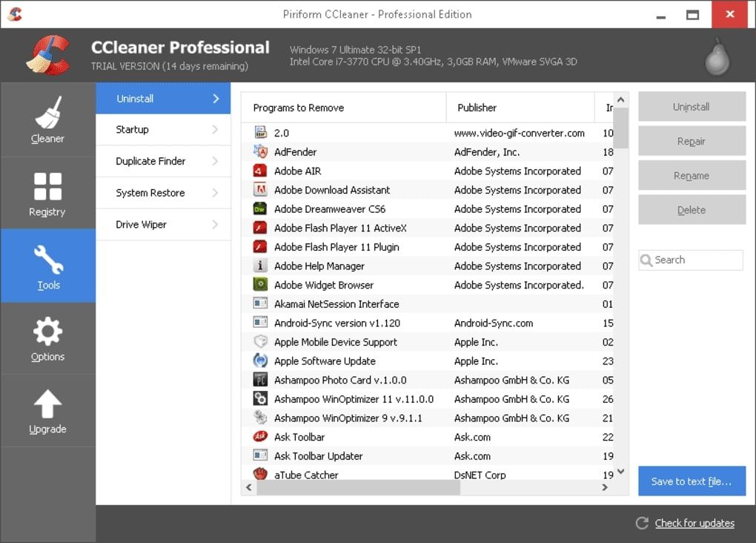Click the aTube Catcher program icon
Screen dimensions: 756x543
click(x=262, y=474)
